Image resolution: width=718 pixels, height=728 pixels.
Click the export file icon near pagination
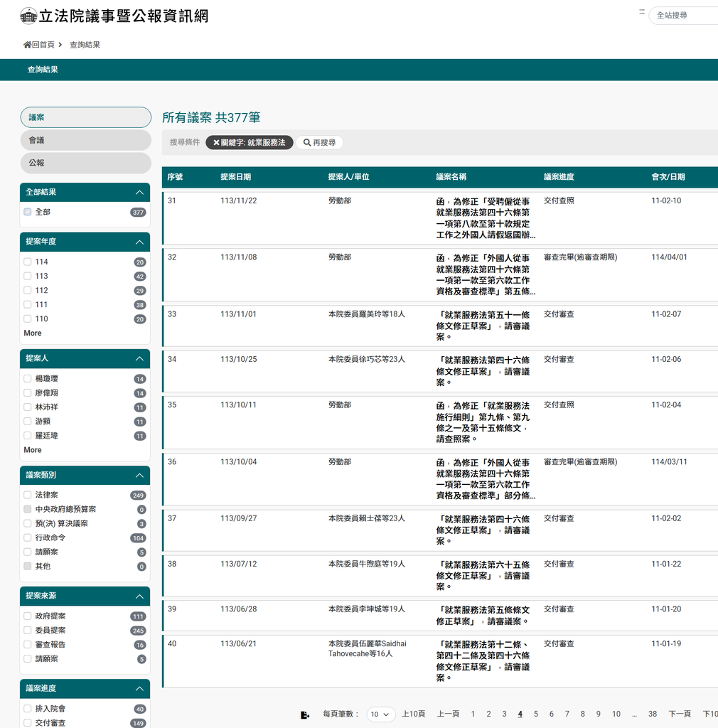coord(305,714)
